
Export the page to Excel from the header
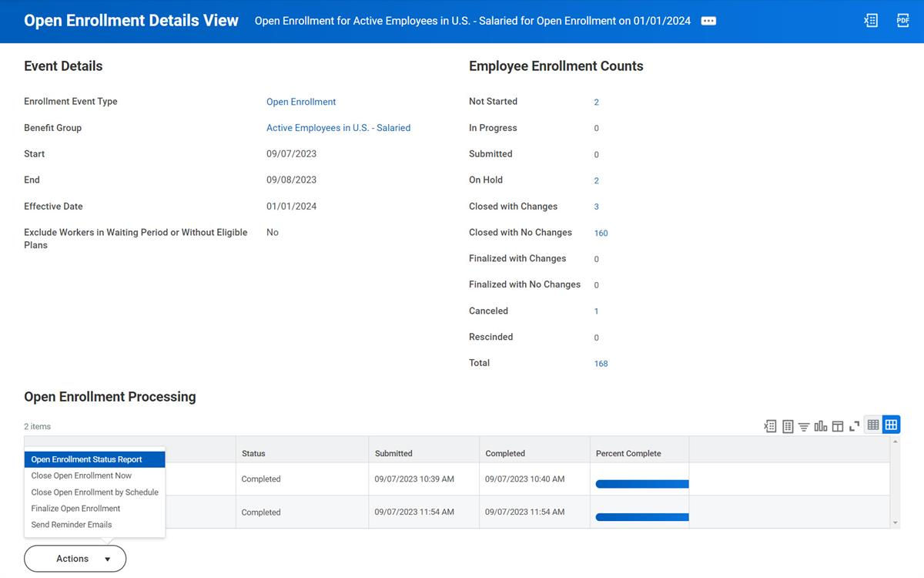[871, 21]
